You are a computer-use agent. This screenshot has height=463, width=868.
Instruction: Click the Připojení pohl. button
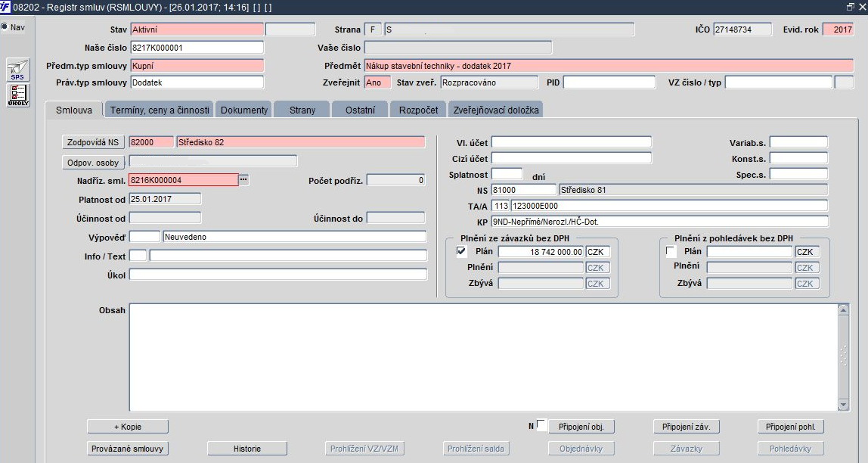(x=791, y=427)
